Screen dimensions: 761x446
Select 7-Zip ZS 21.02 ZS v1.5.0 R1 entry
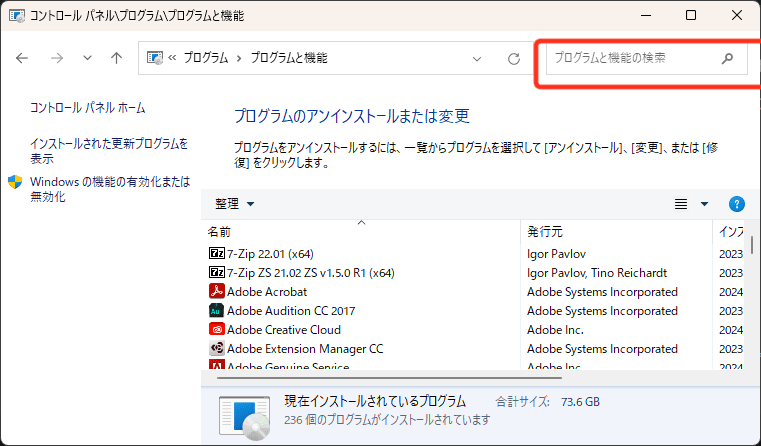[311, 273]
